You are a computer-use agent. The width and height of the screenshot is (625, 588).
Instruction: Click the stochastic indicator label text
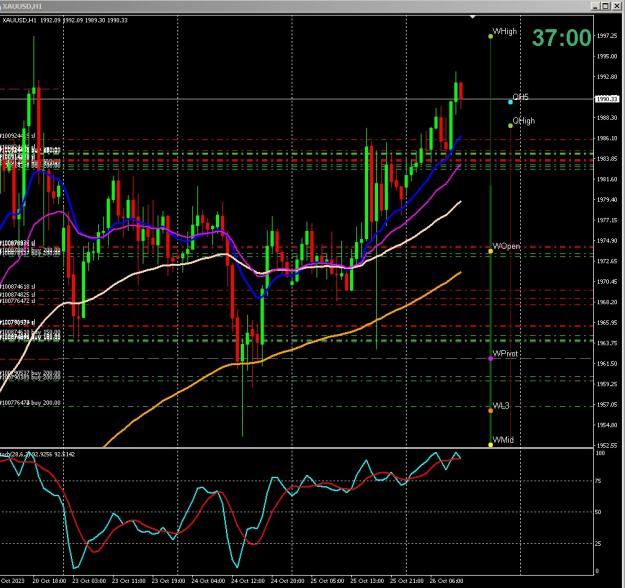point(37,454)
